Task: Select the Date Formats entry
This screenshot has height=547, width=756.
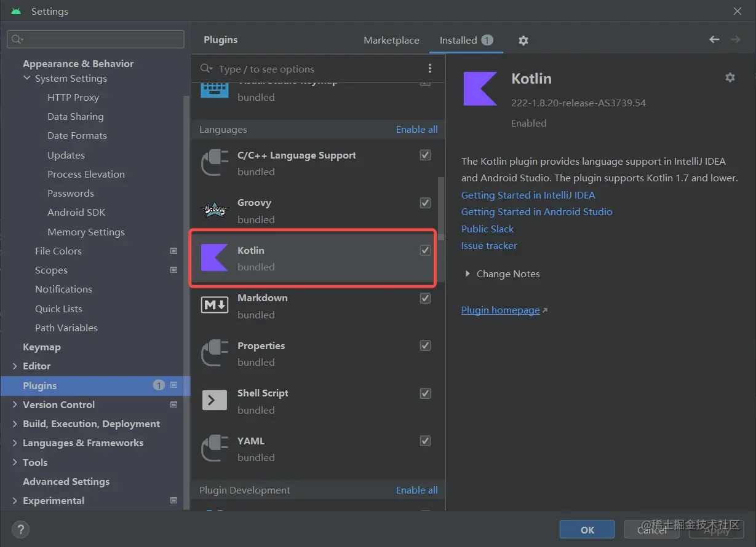Action: [x=77, y=135]
